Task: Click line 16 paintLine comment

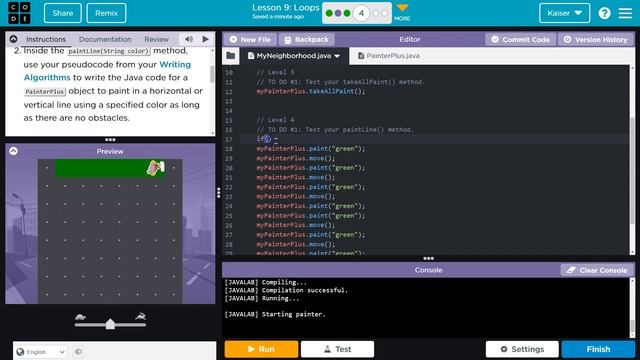Action: tap(335, 130)
